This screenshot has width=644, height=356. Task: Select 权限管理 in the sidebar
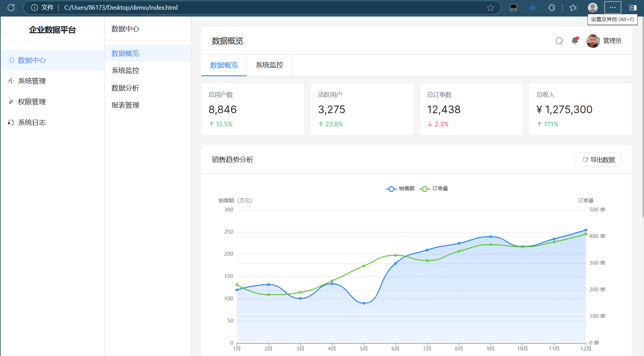[x=32, y=102]
